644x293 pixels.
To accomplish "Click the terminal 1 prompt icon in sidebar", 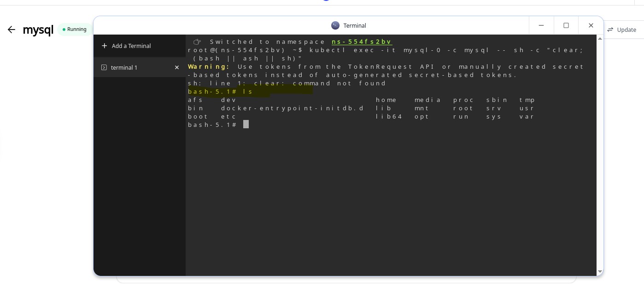I will (104, 67).
